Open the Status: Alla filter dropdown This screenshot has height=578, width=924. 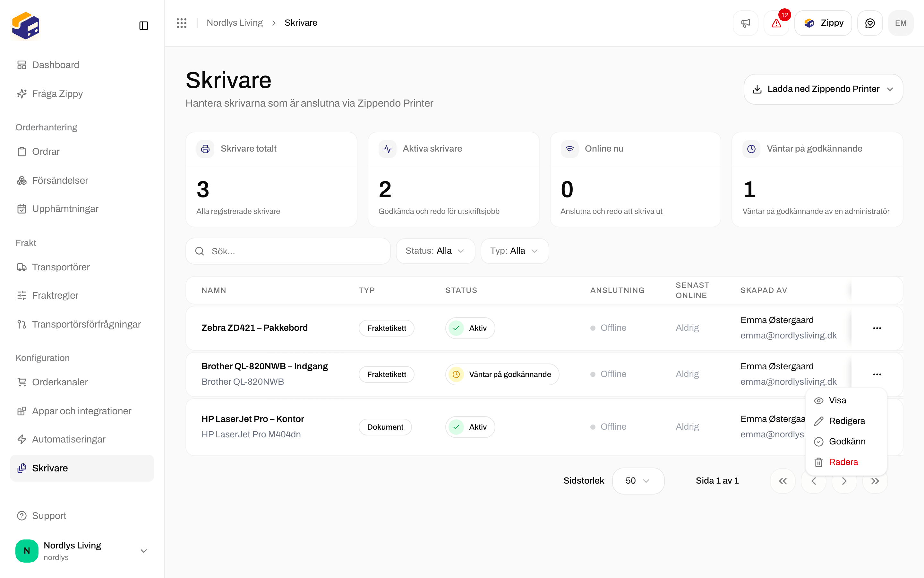coord(435,251)
